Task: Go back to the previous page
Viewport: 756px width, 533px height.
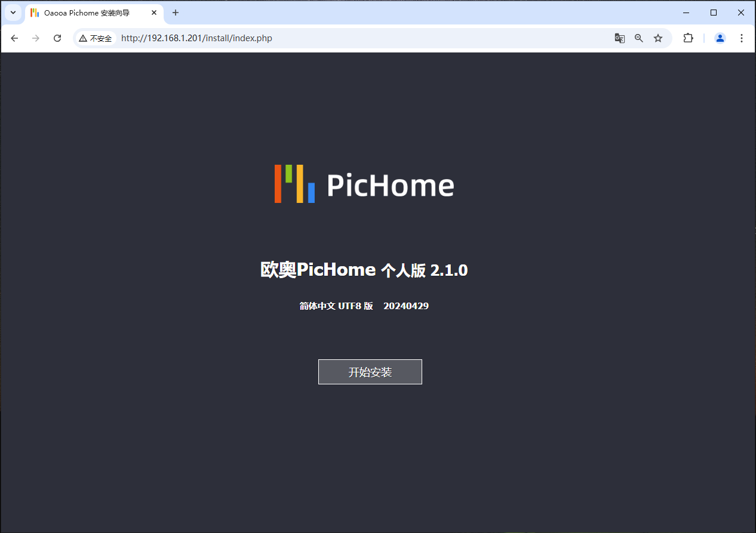Action: [14, 38]
